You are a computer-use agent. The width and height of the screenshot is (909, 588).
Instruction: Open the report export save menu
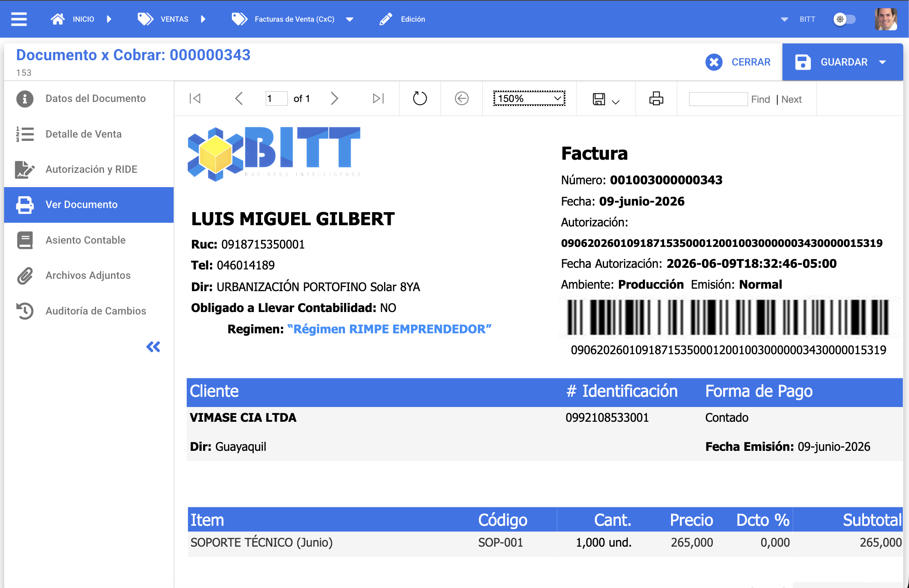click(x=606, y=99)
